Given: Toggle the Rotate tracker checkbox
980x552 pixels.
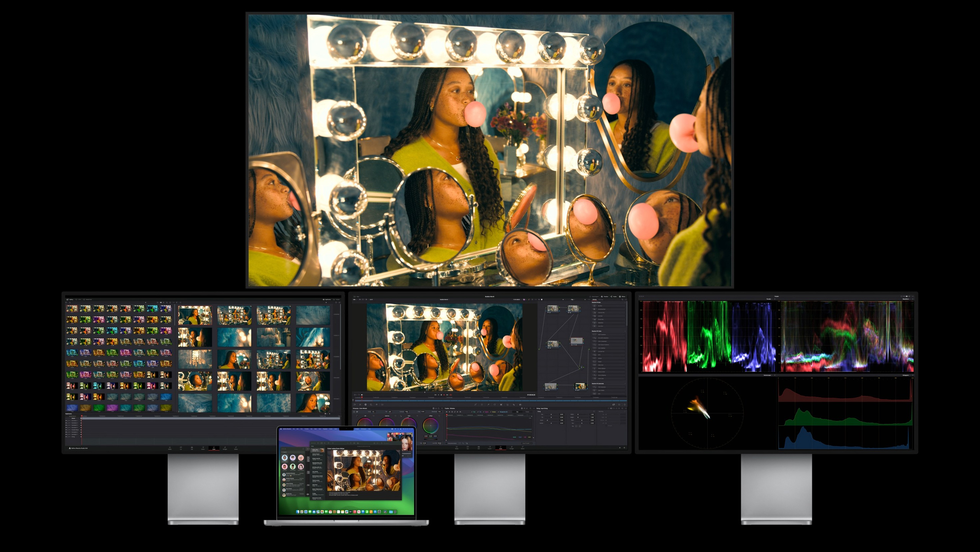Looking at the screenshot, I should (x=490, y=412).
